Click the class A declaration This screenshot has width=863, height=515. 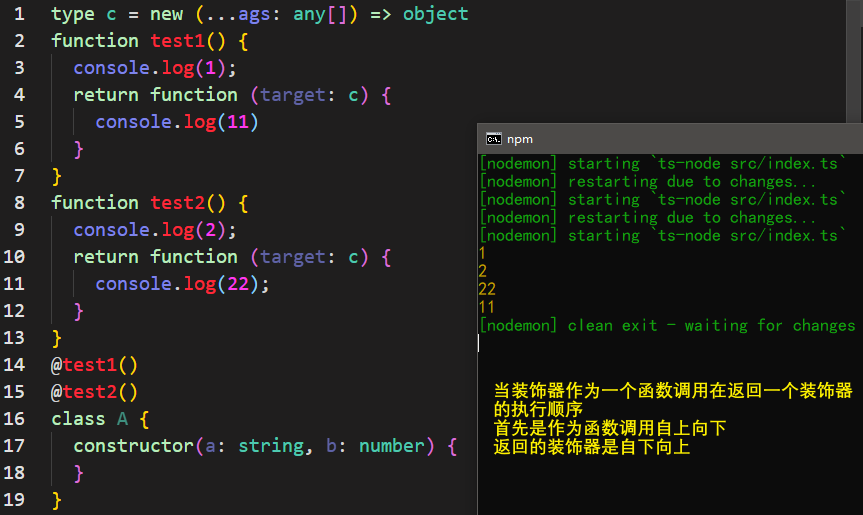coord(100,419)
